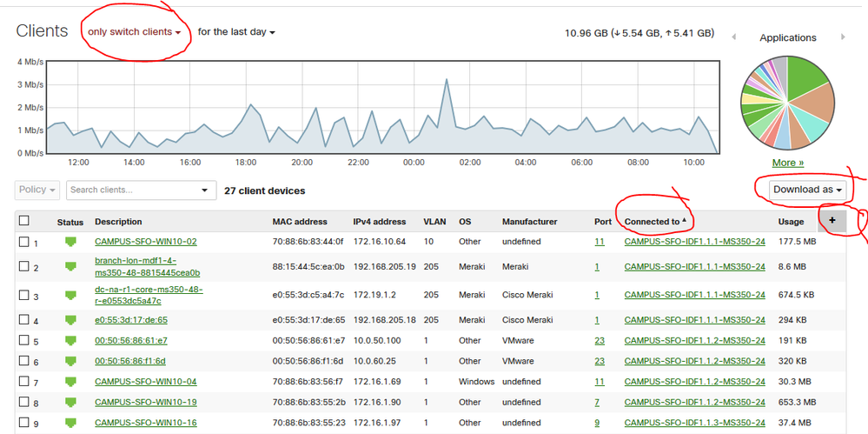
Task: Open client e0:55:3d:17:de:65 description link
Action: (x=131, y=320)
